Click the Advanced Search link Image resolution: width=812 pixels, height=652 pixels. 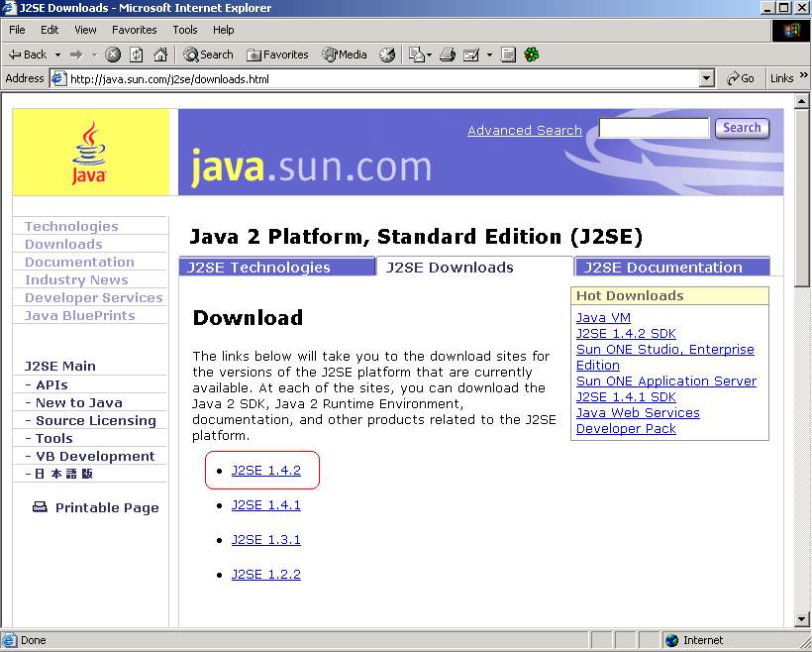525,130
